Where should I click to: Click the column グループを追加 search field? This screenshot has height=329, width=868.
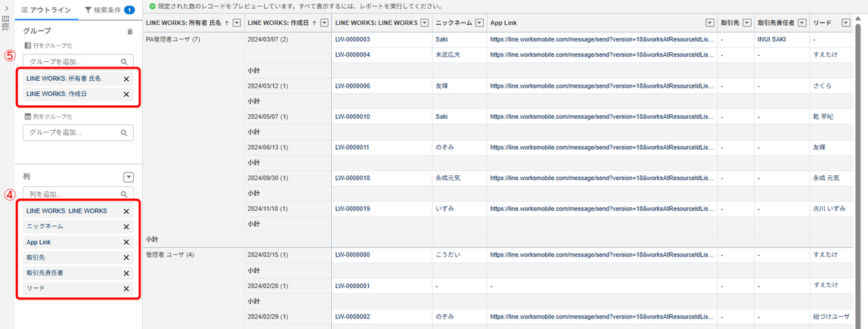tap(78, 132)
